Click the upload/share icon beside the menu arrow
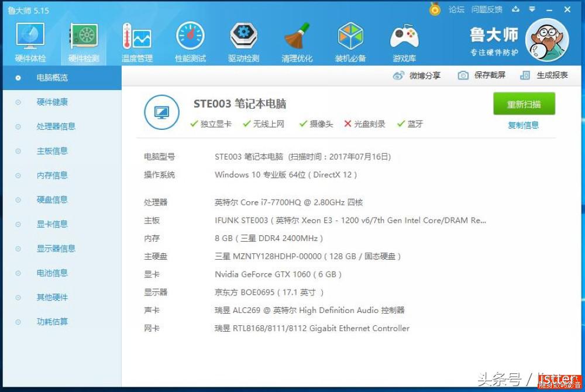 coord(516,9)
